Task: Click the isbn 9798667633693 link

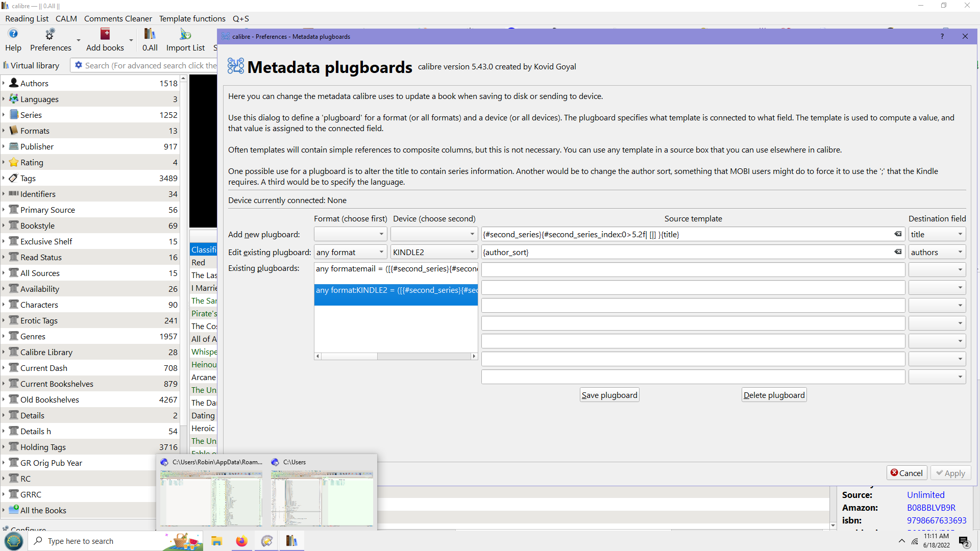Action: pyautogui.click(x=937, y=520)
